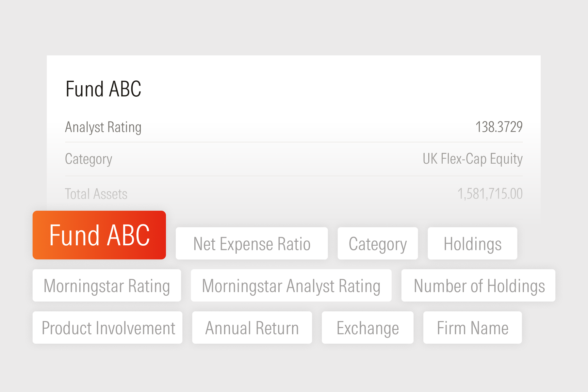Pick the Firm Name tag
Screen dimensions: 588x392
coord(472,328)
